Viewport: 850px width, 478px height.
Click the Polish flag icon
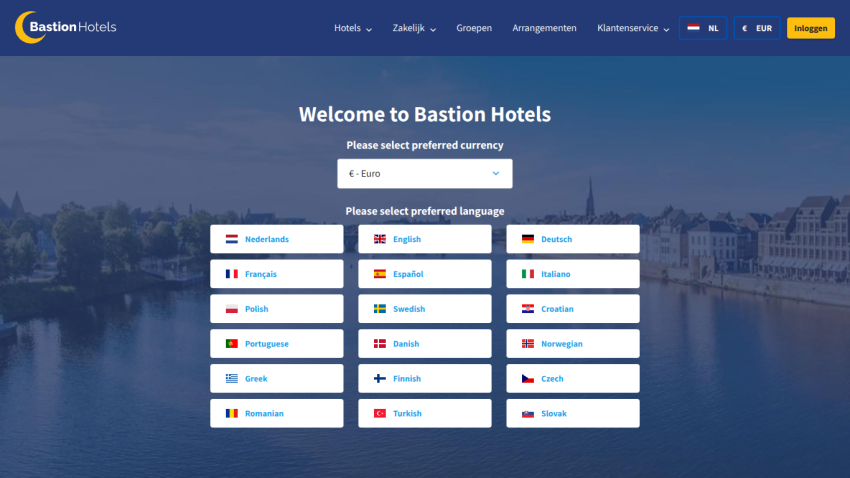tap(231, 309)
